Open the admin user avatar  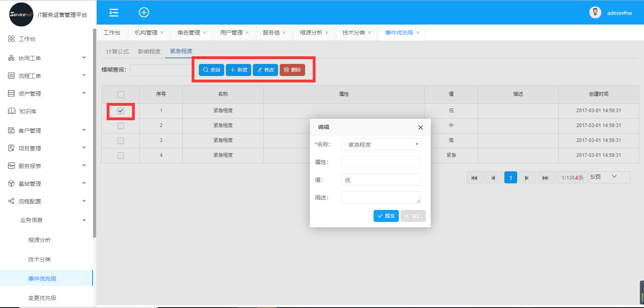click(595, 13)
